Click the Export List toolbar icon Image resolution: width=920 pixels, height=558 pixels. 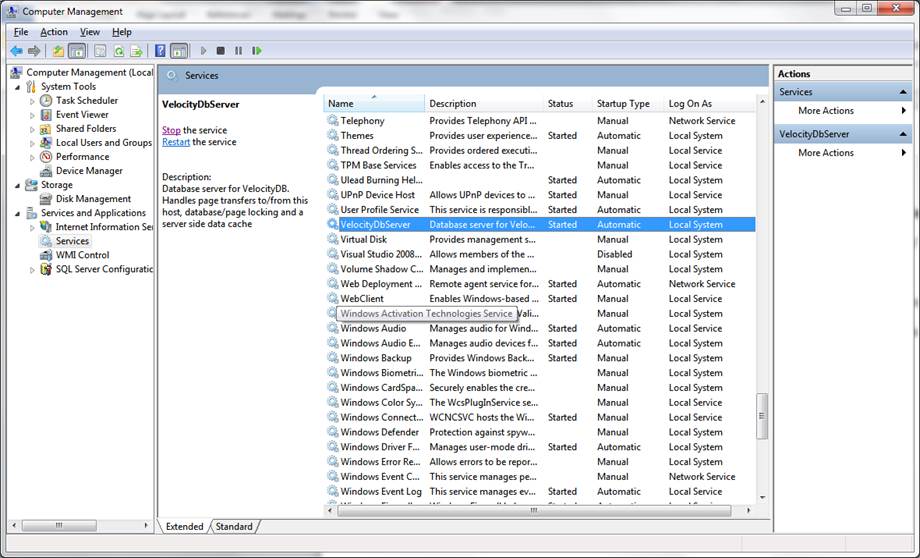[136, 51]
